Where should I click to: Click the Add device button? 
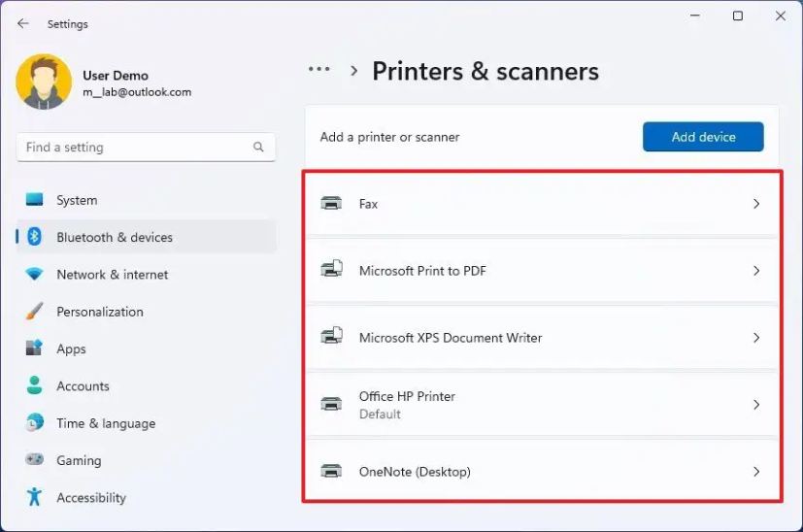tap(703, 137)
